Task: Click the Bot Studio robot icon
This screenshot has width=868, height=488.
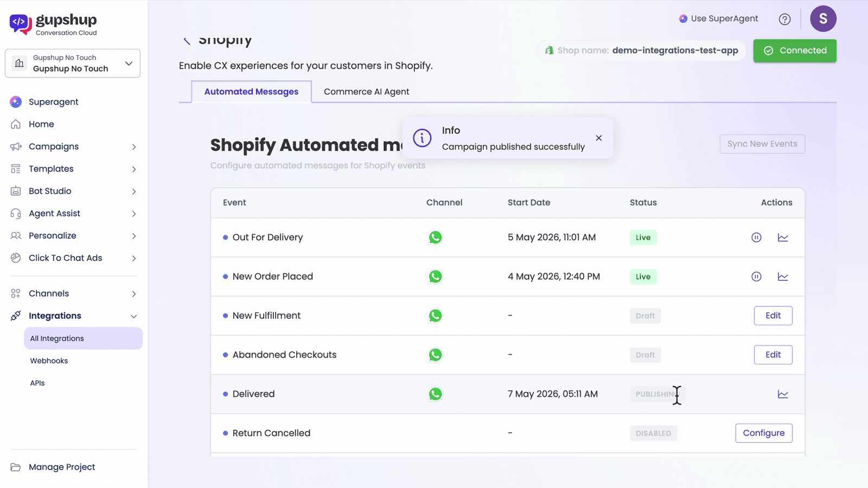Action: tap(16, 191)
